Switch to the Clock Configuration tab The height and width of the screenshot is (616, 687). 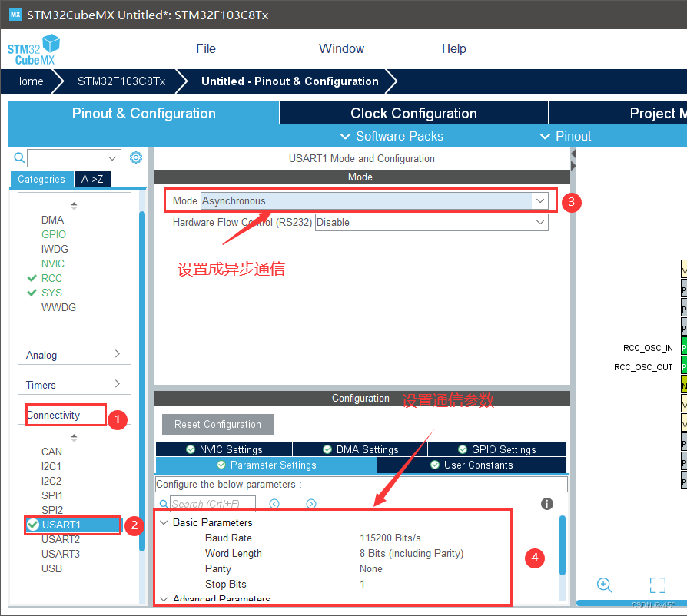tap(413, 114)
